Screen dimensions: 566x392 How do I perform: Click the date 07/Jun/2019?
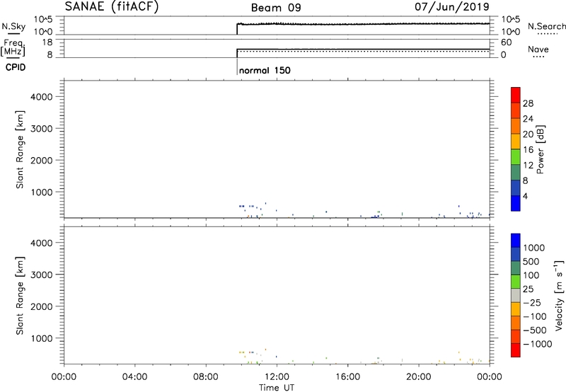coord(451,6)
